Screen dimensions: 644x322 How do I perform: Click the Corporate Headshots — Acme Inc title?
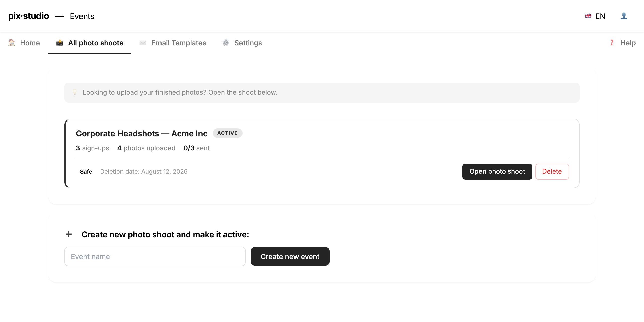click(142, 133)
